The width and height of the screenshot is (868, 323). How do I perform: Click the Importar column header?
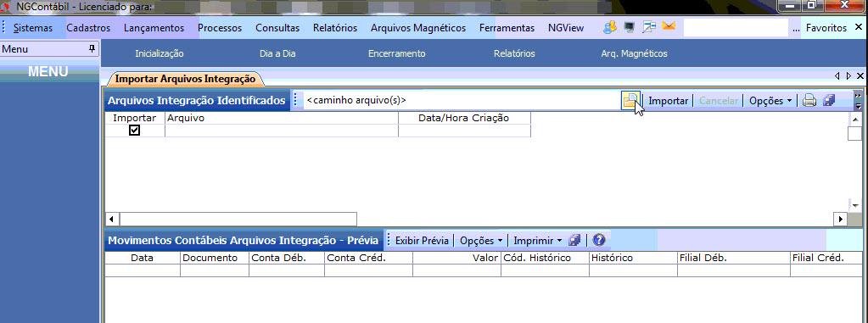pyautogui.click(x=135, y=118)
